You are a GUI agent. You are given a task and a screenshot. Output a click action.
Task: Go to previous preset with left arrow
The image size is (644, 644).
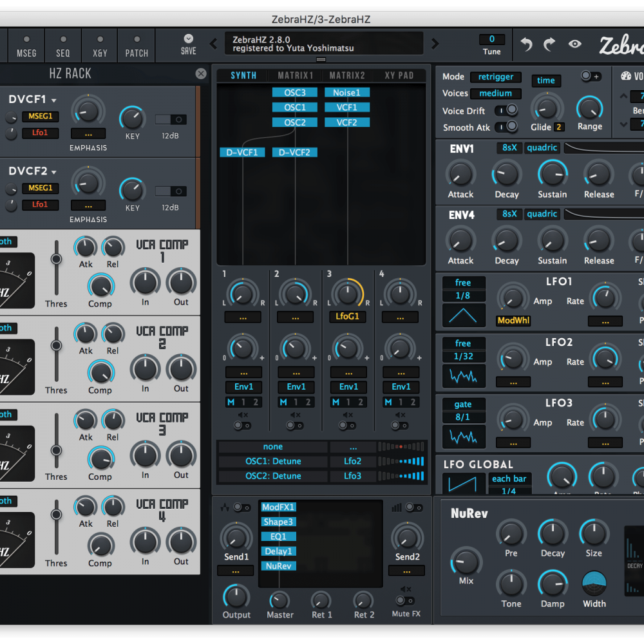coord(214,44)
